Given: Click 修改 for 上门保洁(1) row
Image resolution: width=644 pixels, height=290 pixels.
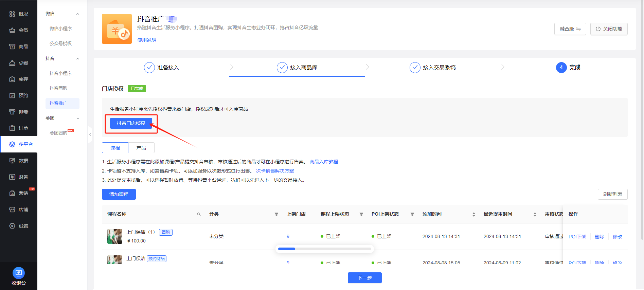Looking at the screenshot, I should pyautogui.click(x=618, y=237).
